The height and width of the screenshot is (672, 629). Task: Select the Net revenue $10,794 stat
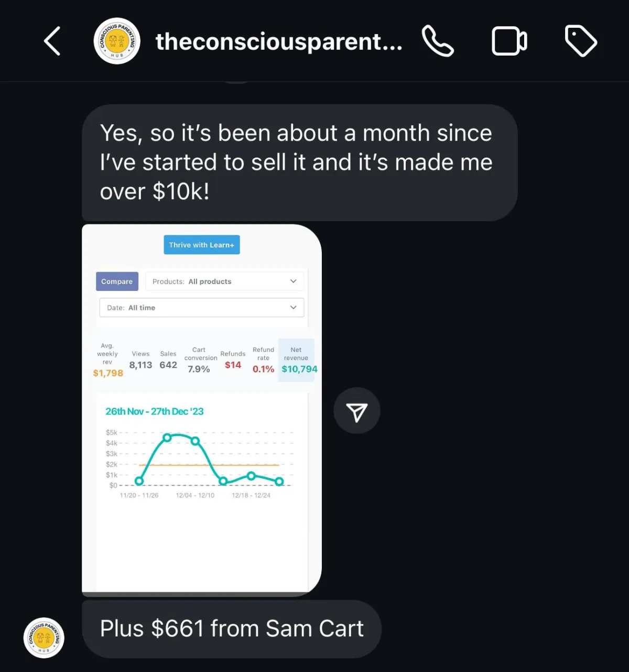(297, 360)
